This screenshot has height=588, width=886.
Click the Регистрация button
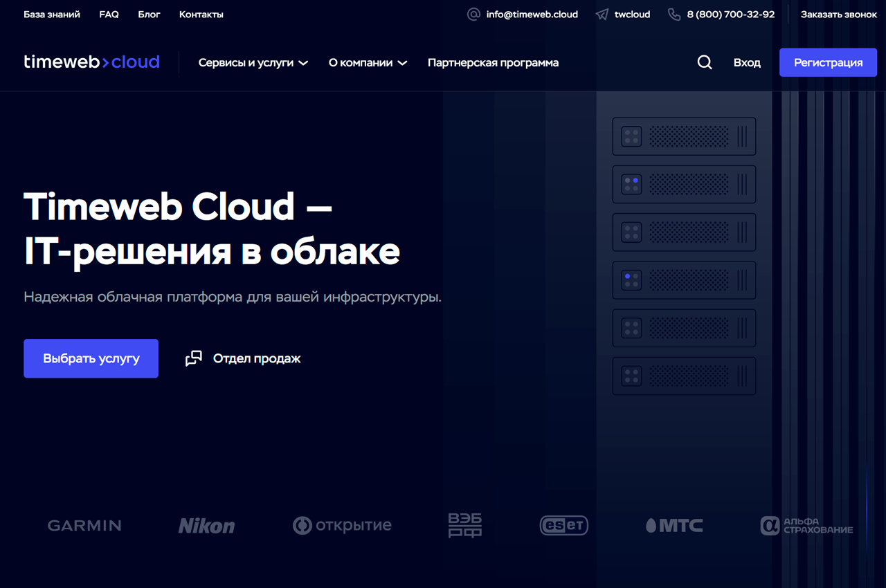coord(828,62)
